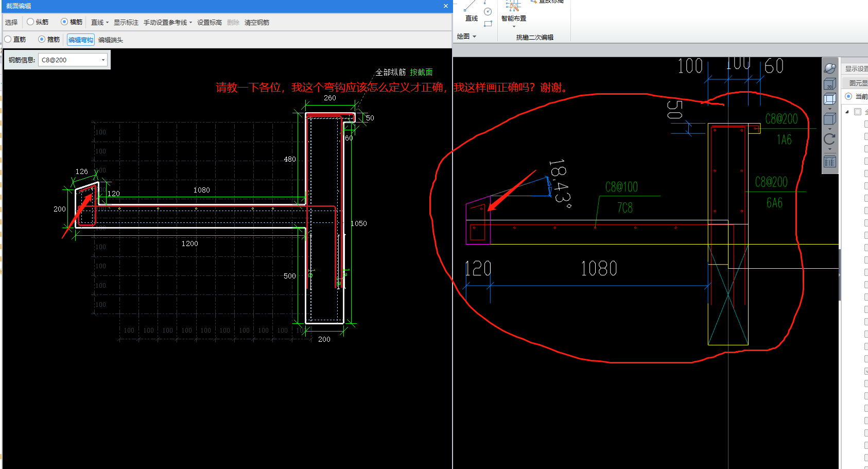Image resolution: width=868 pixels, height=469 pixels.
Task: Expand the arrow under 智能布置
Action: pyautogui.click(x=514, y=26)
